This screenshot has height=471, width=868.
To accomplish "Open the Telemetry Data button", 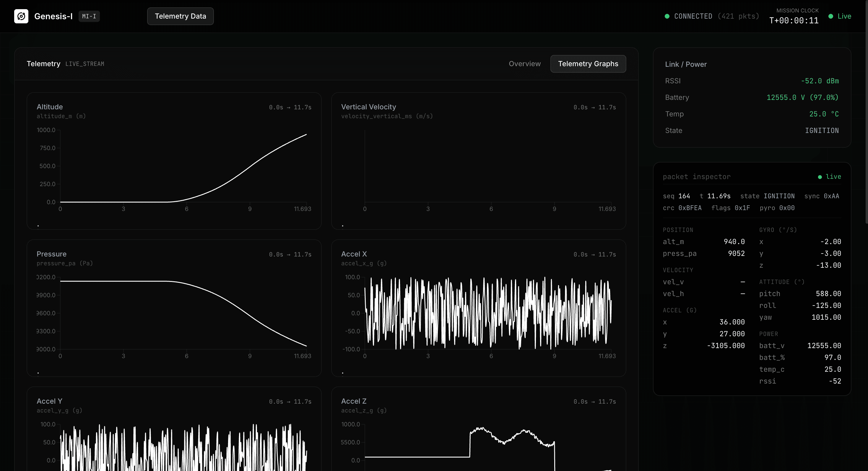I will point(180,16).
